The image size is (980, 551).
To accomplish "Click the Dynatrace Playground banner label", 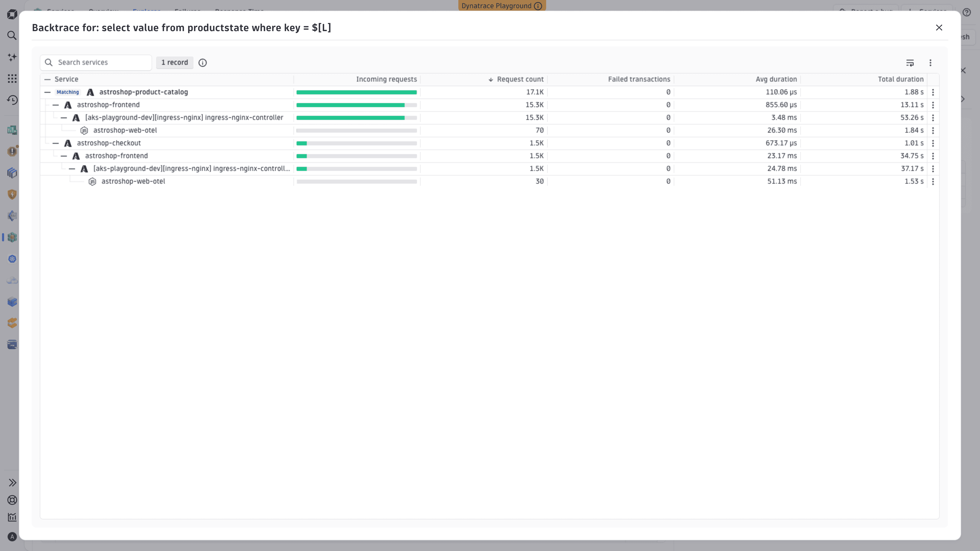I will [496, 6].
